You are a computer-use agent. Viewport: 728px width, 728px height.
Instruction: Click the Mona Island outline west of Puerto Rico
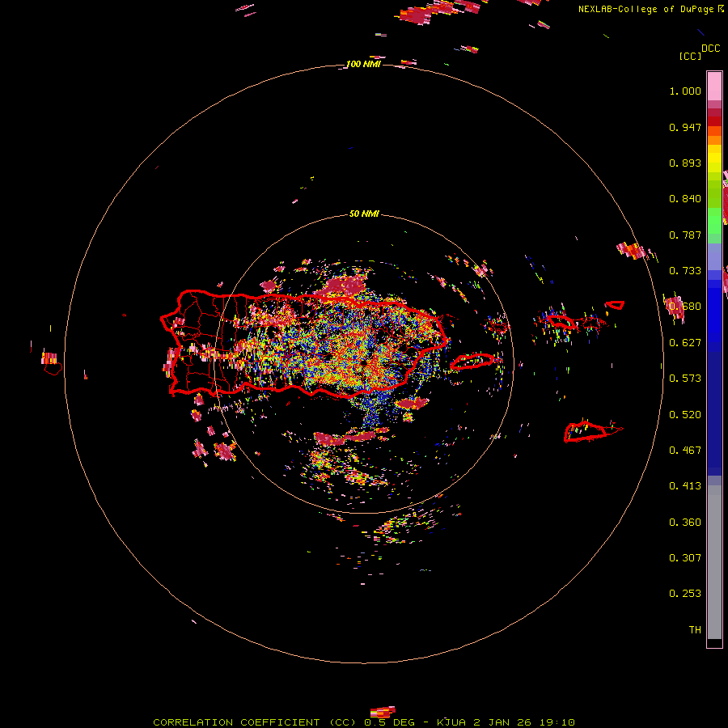click(x=53, y=369)
